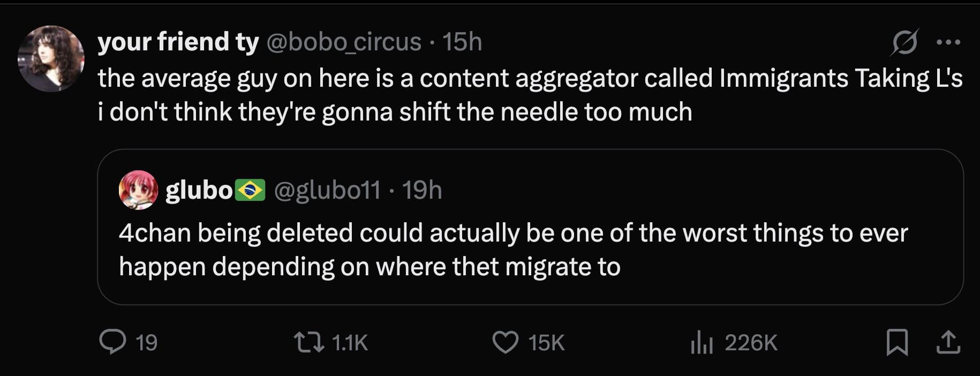Open the view analytics bar chart icon
This screenshot has width=980, height=376.
pyautogui.click(x=702, y=342)
